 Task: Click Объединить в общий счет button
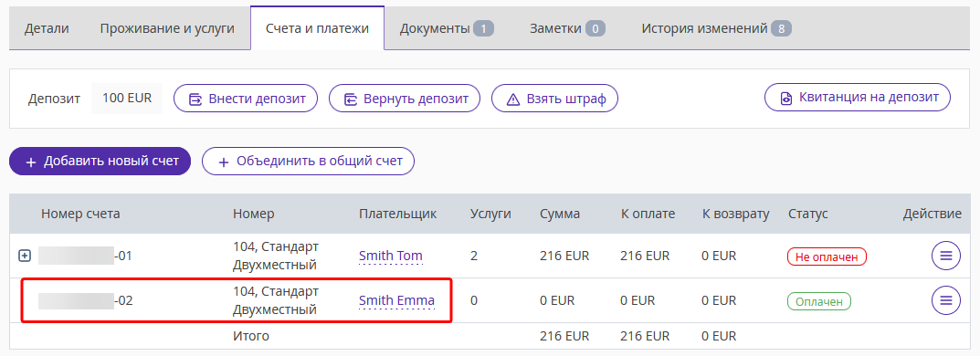pos(308,162)
